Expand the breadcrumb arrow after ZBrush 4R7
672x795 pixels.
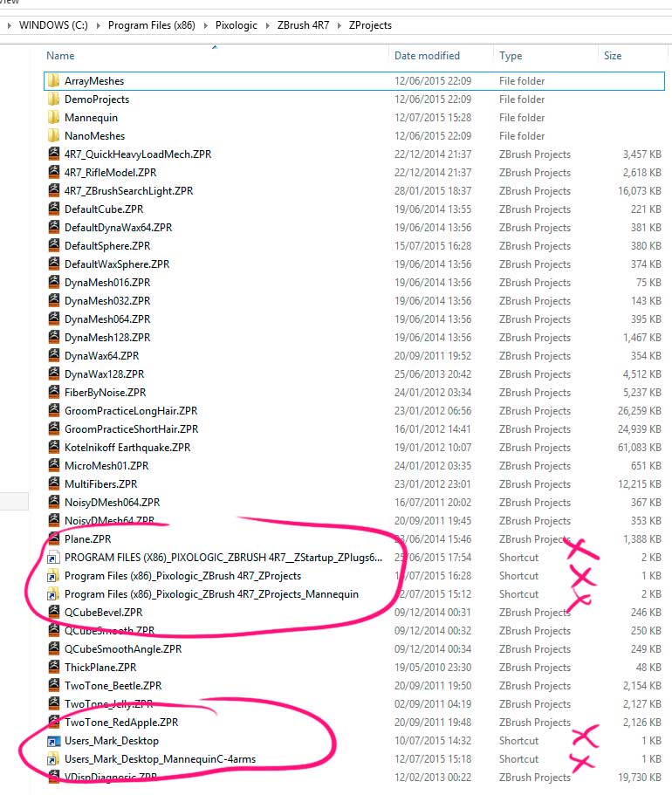[339, 24]
